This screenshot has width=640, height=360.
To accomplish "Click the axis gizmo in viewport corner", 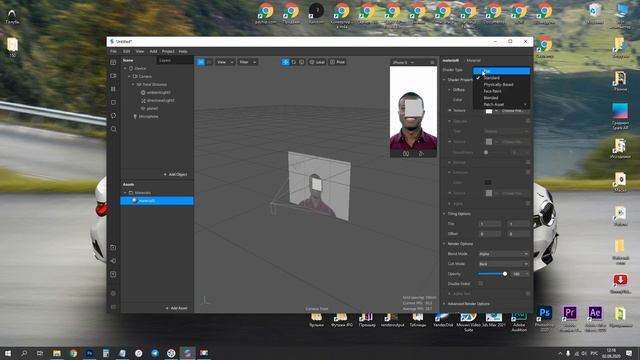I will (205, 301).
